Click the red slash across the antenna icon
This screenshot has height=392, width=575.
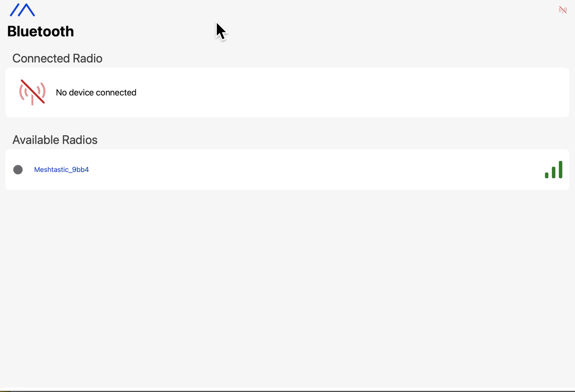(x=33, y=91)
